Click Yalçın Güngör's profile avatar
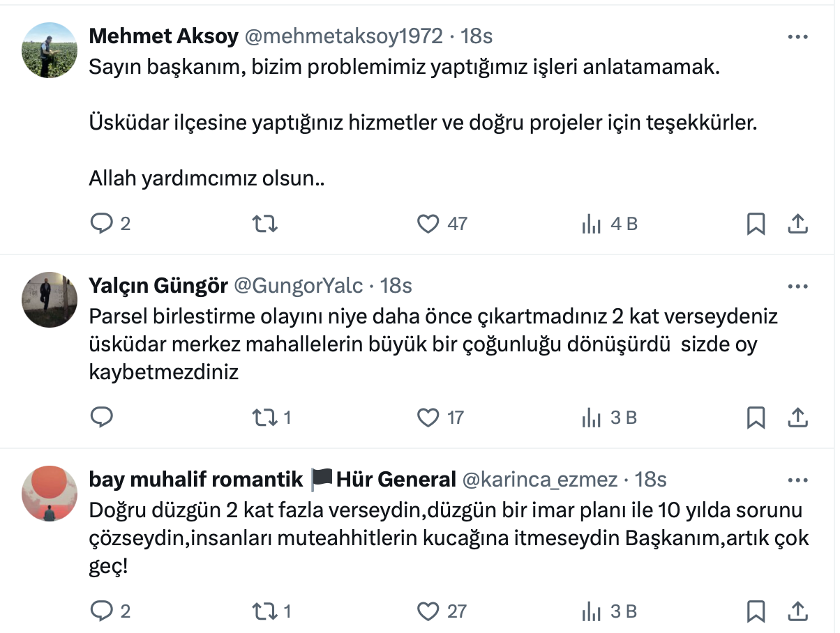This screenshot has height=633, width=840. click(x=50, y=300)
